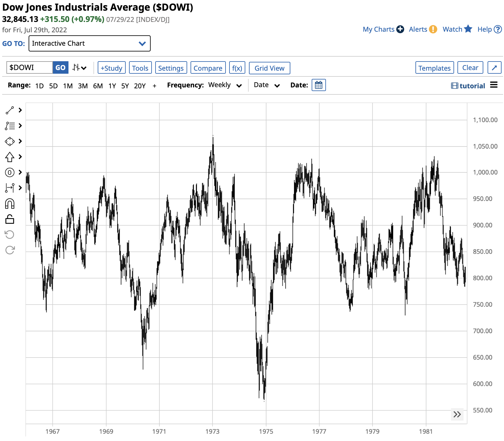Viewport: 504px width, 441px height.
Task: Select the 5Y range
Action: 125,86
